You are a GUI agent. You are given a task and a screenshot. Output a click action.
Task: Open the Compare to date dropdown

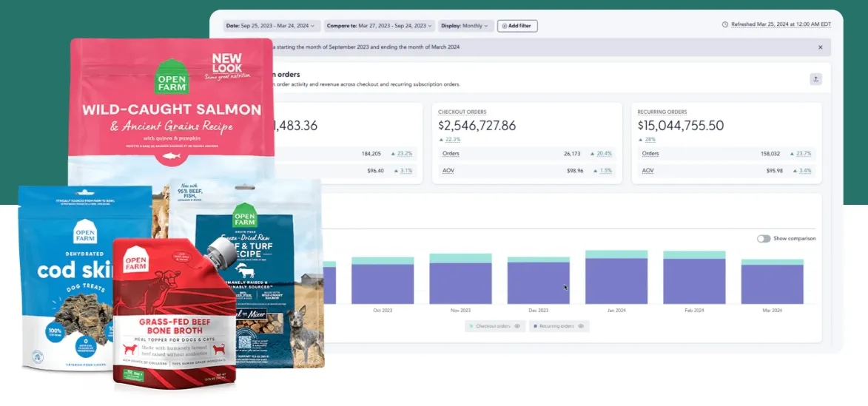tap(379, 25)
